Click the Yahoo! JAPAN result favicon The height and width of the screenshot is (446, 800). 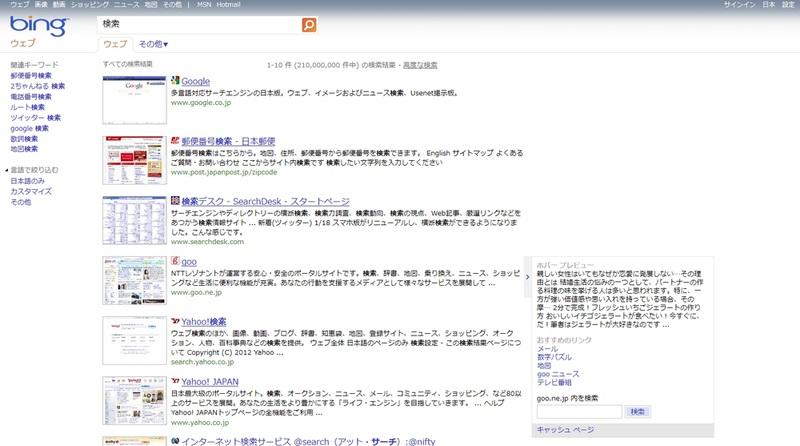(x=175, y=381)
